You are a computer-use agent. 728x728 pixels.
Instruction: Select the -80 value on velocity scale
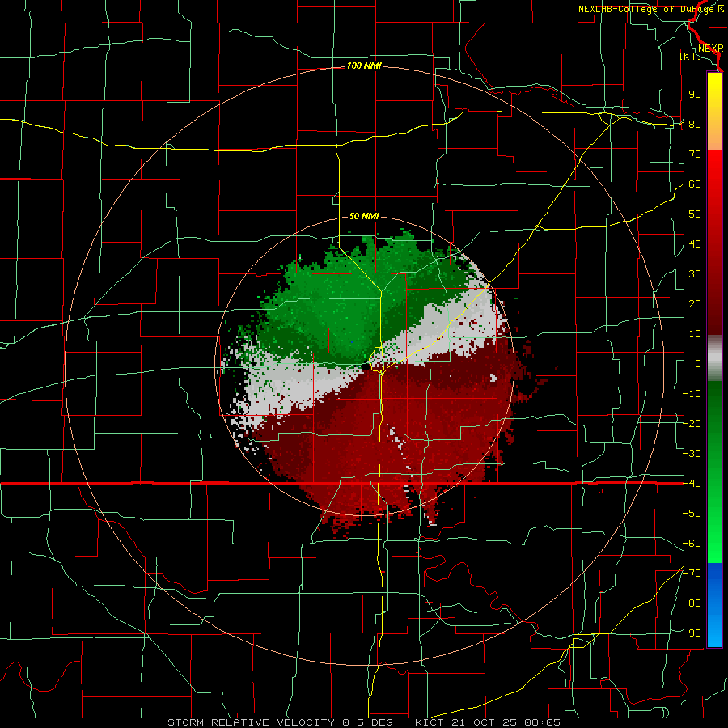click(692, 603)
